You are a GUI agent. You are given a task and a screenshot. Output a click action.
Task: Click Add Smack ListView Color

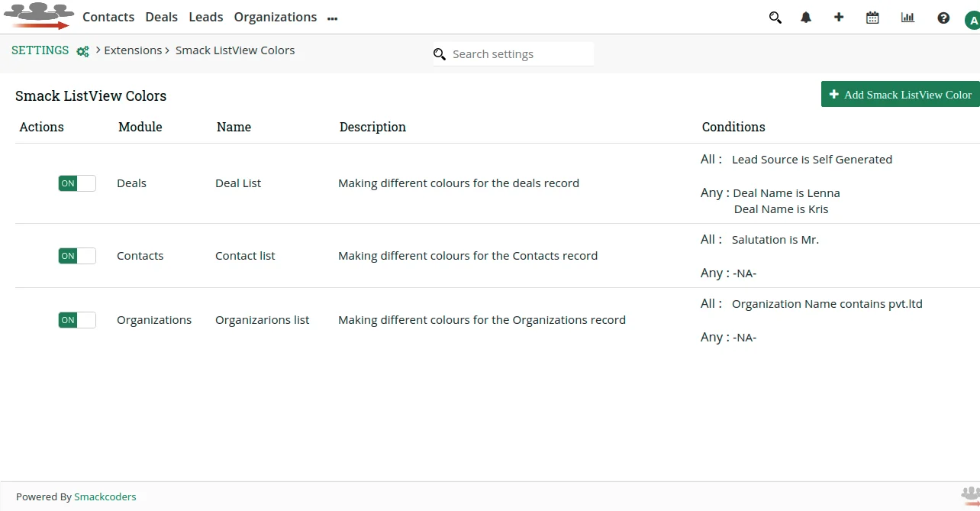point(900,94)
